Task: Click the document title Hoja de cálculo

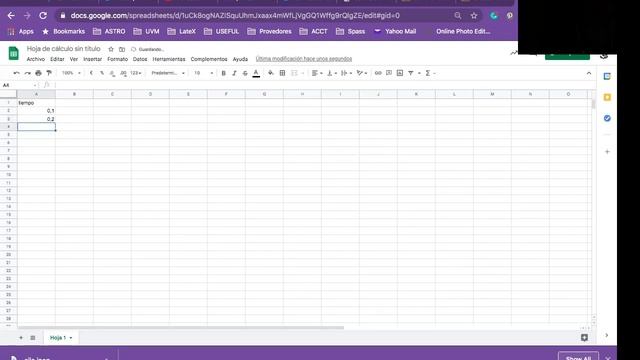Action: coord(63,49)
